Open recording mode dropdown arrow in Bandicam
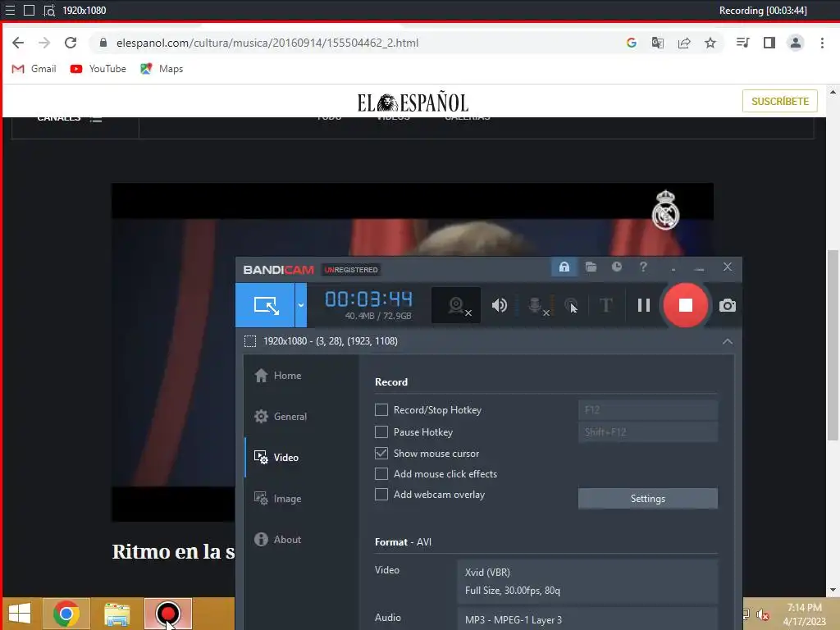This screenshot has width=840, height=630. pyautogui.click(x=301, y=305)
